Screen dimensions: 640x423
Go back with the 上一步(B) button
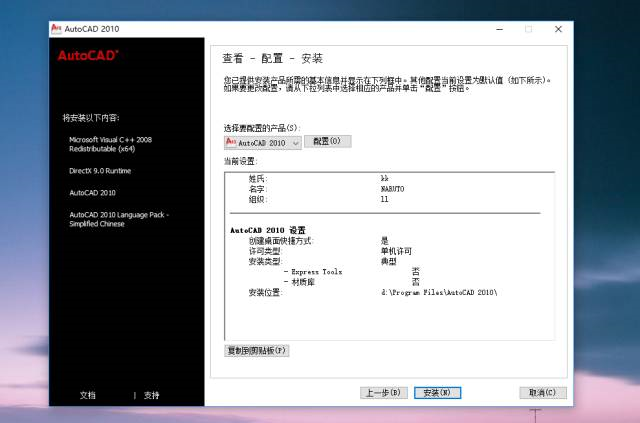[383, 393]
